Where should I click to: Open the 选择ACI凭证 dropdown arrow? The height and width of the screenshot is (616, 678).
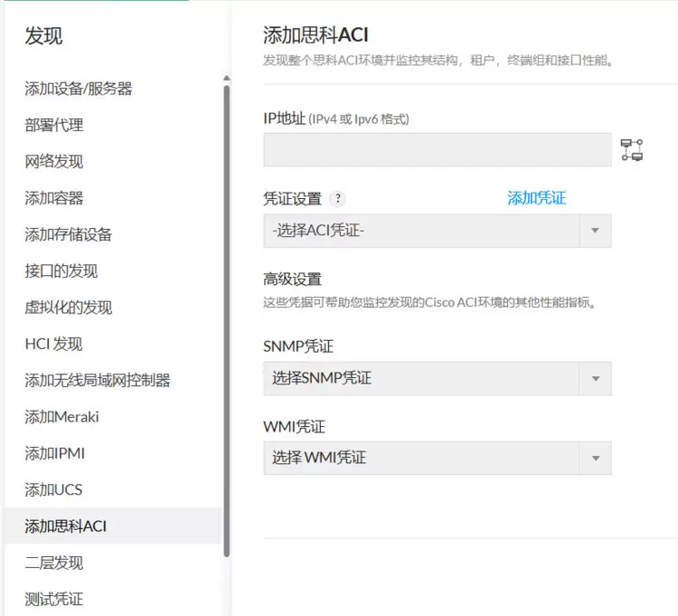595,231
